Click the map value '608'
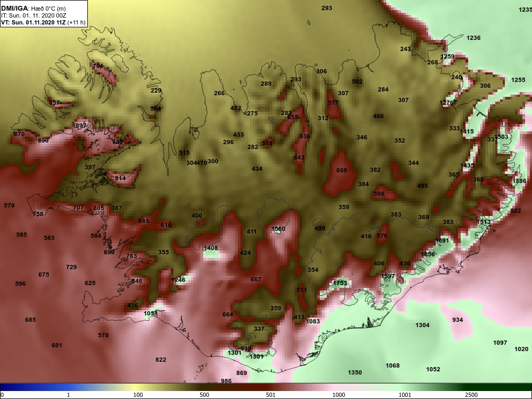Viewport: 532px width, 399px height. point(342,170)
